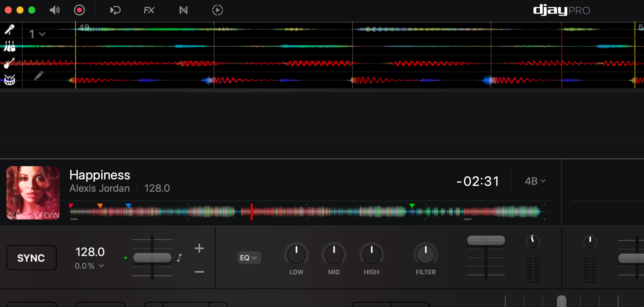This screenshot has height=307, width=644.
Task: Click the pencil edit icon
Action: click(39, 76)
